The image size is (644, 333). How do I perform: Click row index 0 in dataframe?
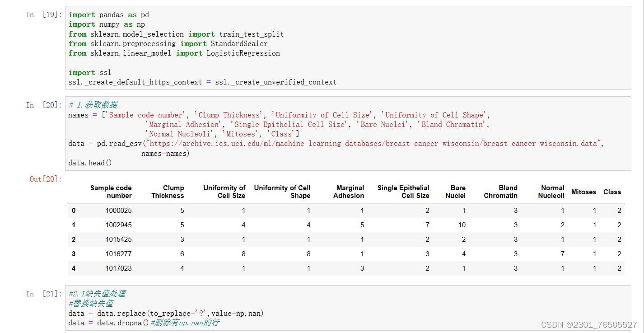(74, 211)
